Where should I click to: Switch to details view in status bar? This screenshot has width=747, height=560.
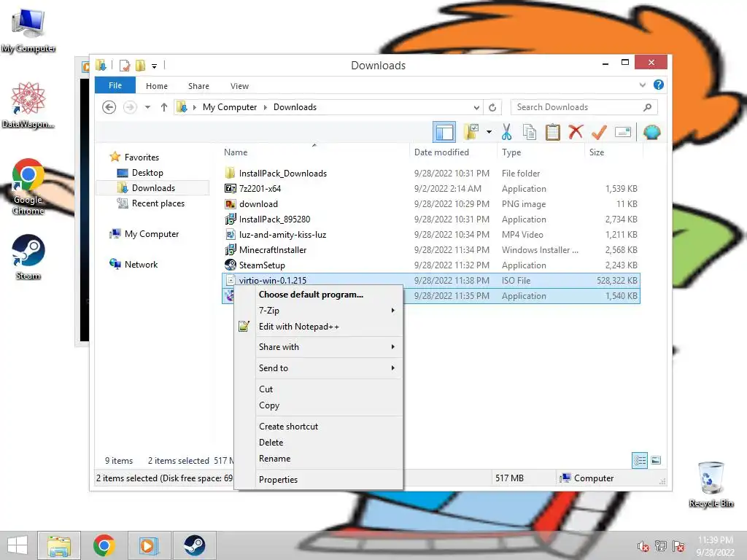click(x=639, y=461)
